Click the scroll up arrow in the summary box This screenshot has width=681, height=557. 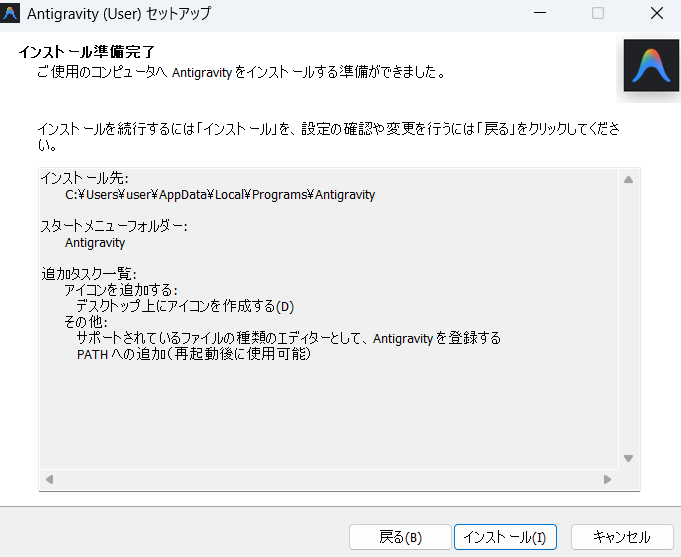click(x=628, y=180)
